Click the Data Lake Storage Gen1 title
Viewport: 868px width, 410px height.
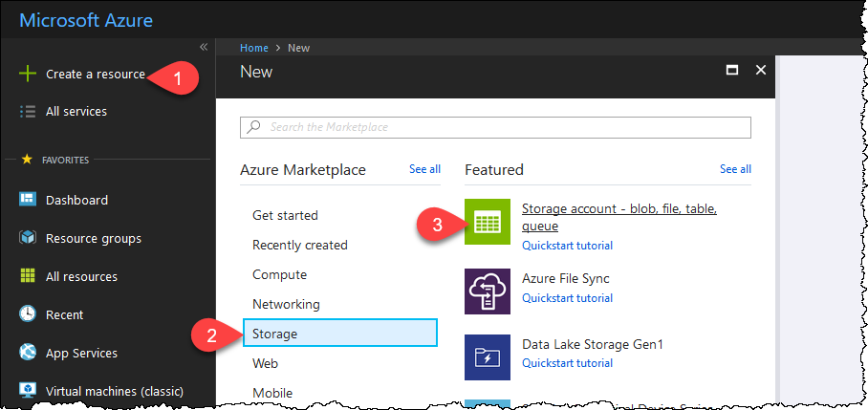593,344
